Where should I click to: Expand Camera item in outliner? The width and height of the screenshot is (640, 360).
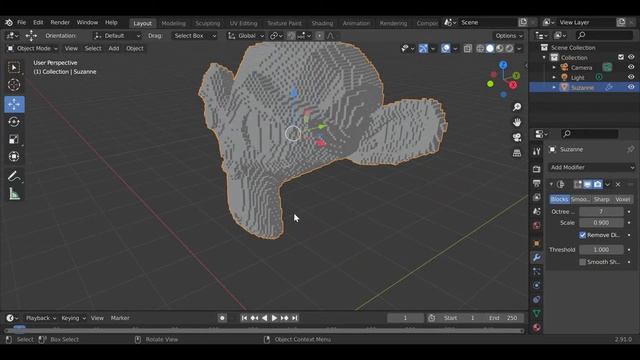tap(554, 67)
